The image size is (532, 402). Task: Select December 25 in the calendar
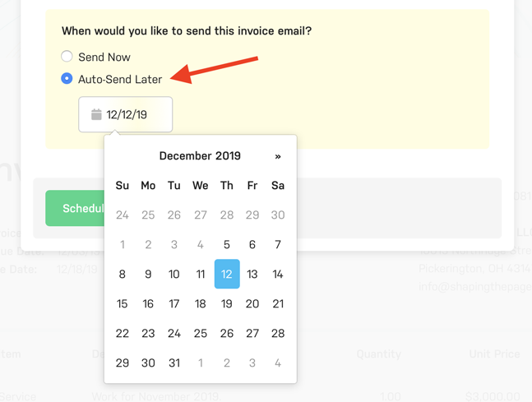pos(200,334)
